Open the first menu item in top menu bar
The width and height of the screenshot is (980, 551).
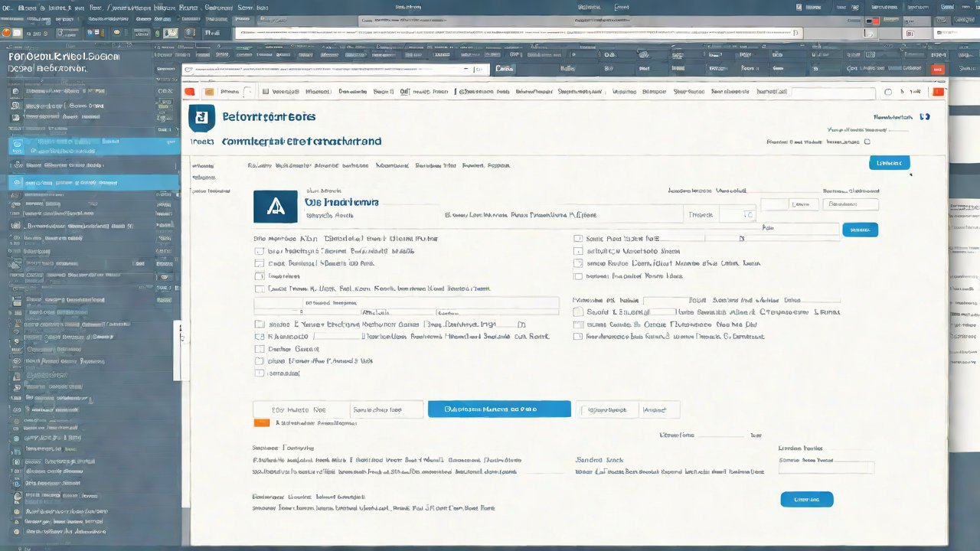9,7
